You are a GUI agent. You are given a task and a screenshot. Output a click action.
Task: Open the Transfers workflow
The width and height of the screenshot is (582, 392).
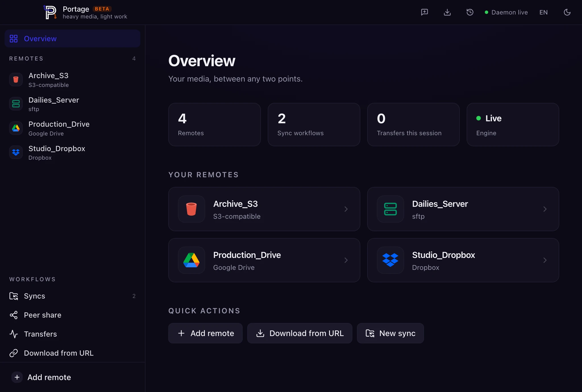72,334
